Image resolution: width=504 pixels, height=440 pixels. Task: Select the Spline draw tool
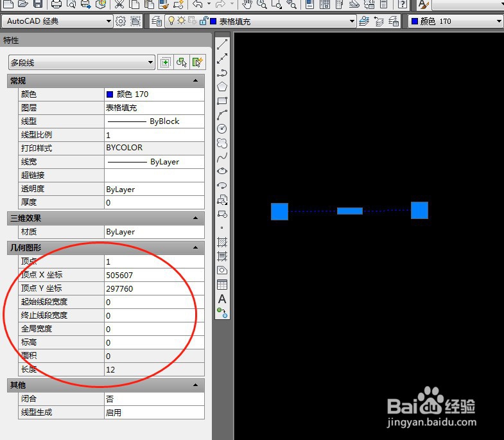[x=222, y=157]
